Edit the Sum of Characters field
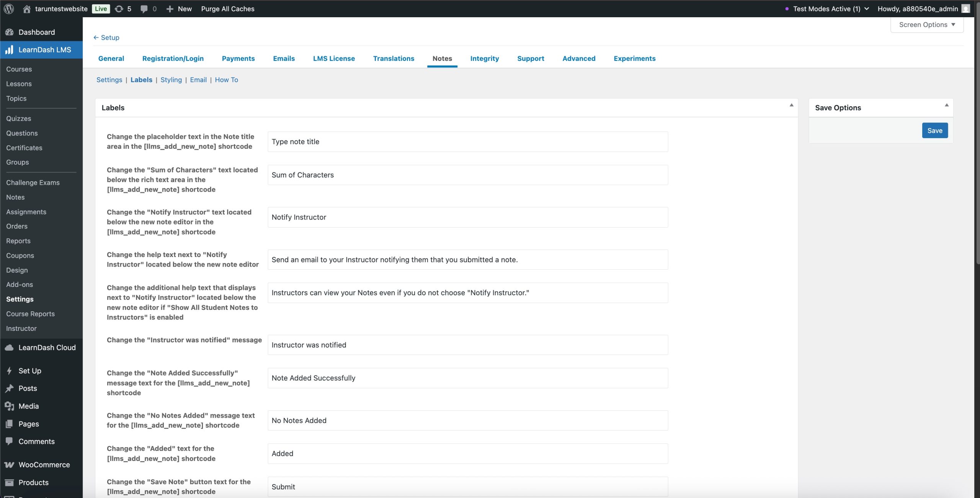980x498 pixels. pyautogui.click(x=468, y=175)
